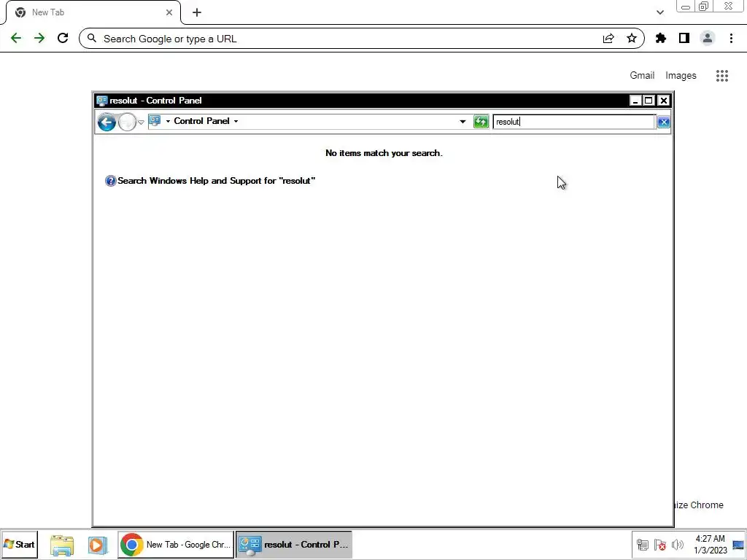The image size is (747, 560).
Task: Go back with Control Panel blue back arrow
Action: click(x=107, y=122)
